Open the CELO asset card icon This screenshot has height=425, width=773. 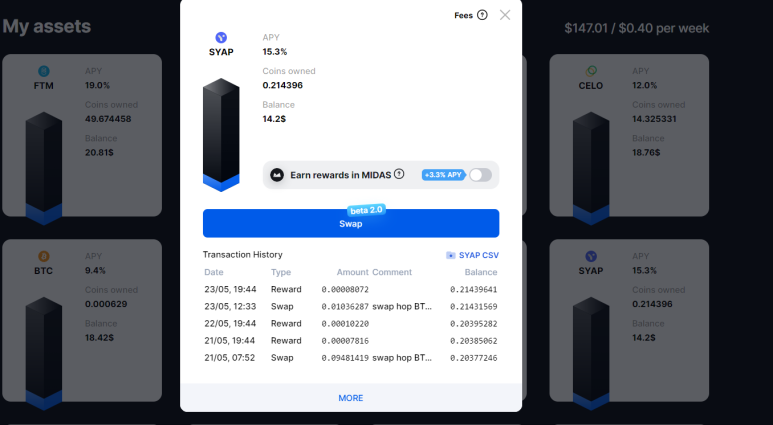tap(591, 71)
